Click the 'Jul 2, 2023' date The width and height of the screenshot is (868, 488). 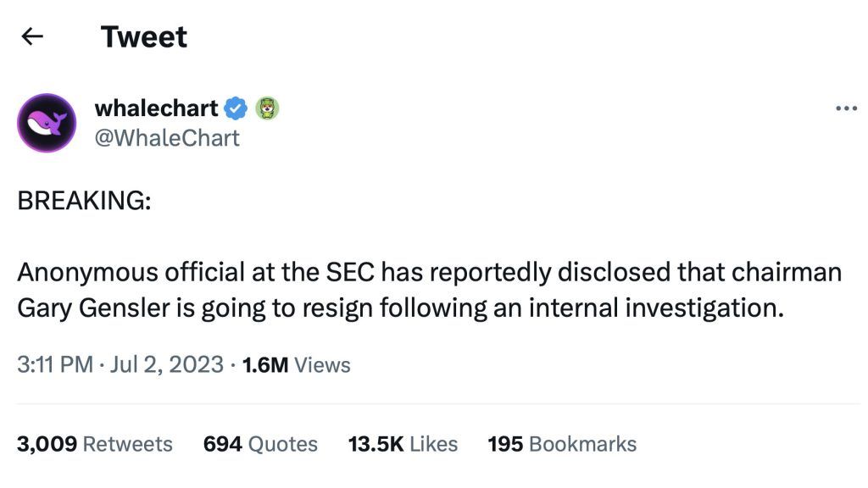[165, 365]
